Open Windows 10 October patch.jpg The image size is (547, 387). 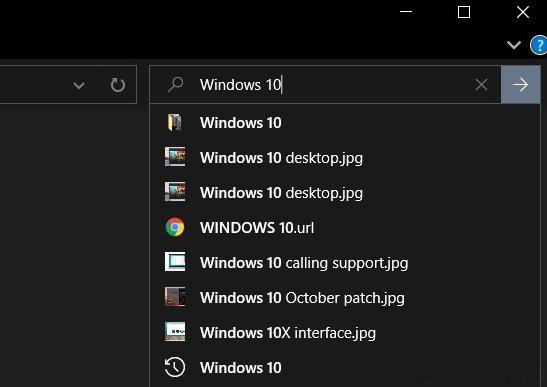point(345,297)
